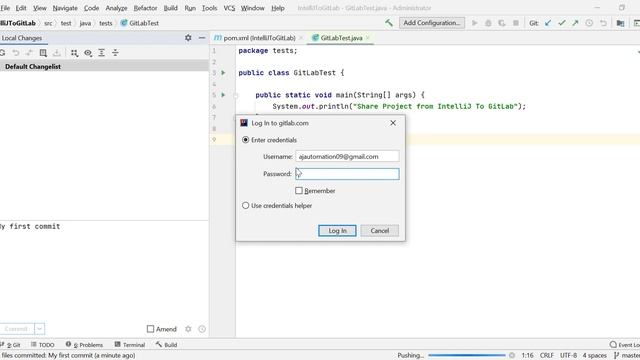Click the 4 spaces indent setting
The image size is (640, 360).
pos(594,356)
